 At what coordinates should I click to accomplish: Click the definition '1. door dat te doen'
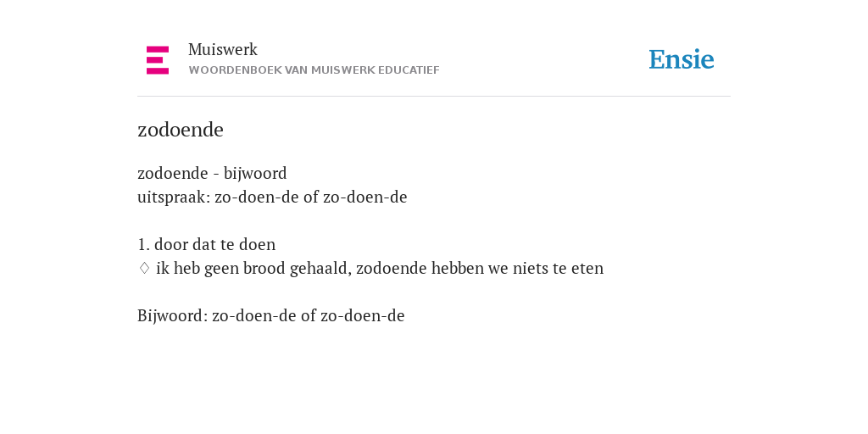[207, 244]
